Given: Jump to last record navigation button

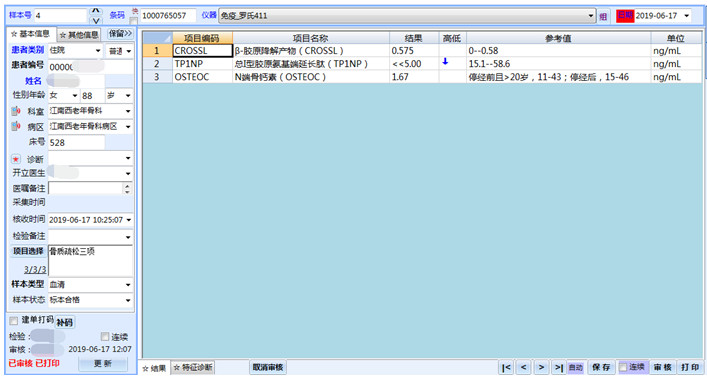Looking at the screenshot, I should [x=558, y=367].
